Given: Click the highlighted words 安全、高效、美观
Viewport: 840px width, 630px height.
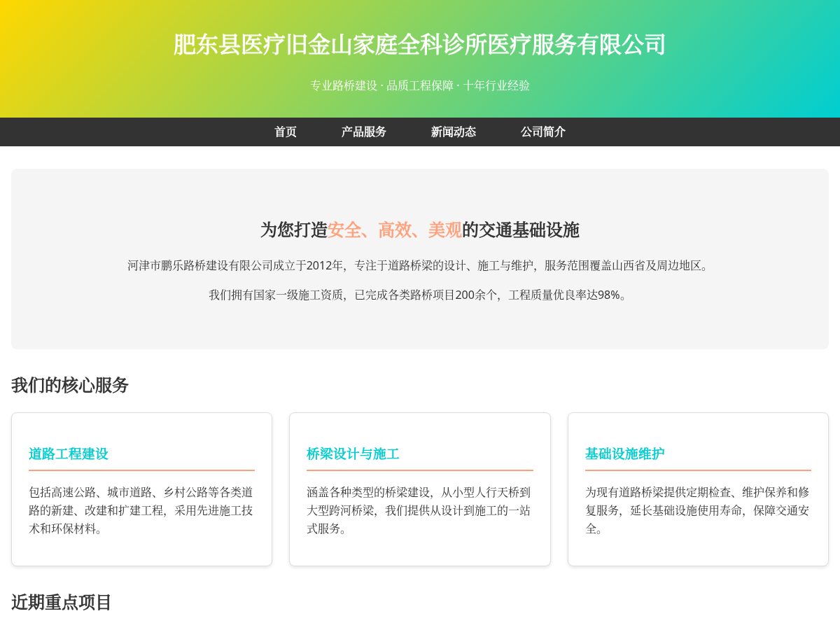Looking at the screenshot, I should pos(395,230).
